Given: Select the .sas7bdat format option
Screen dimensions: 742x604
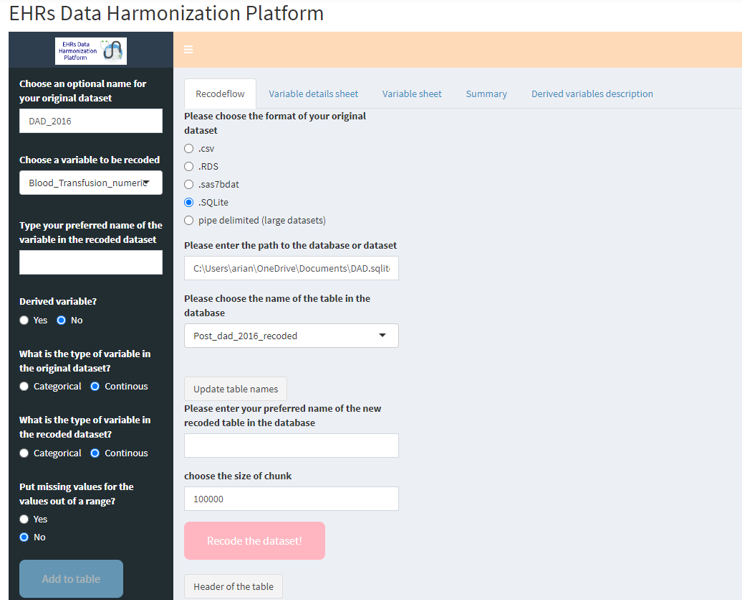Looking at the screenshot, I should pyautogui.click(x=189, y=185).
